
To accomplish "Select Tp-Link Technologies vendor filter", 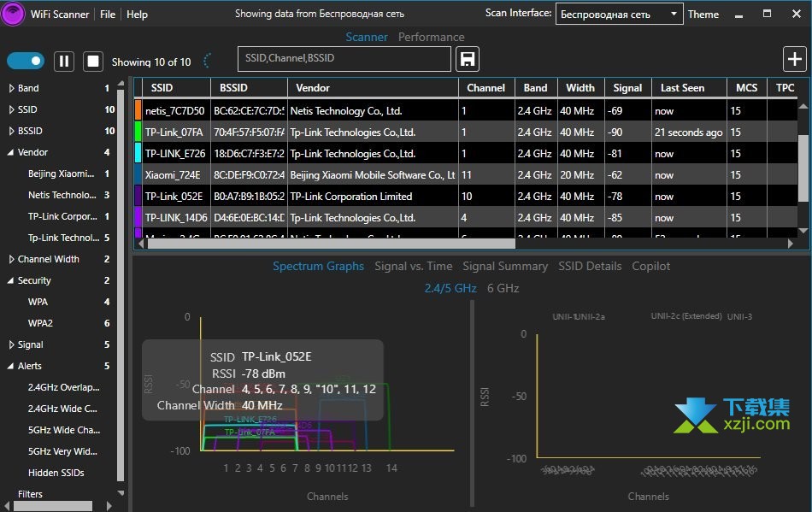I will click(x=64, y=238).
